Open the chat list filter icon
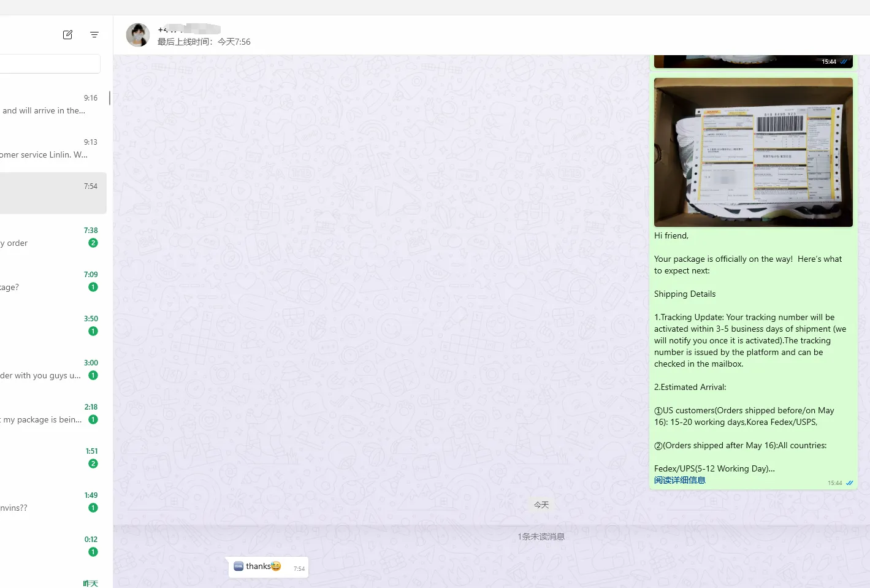 tap(94, 35)
